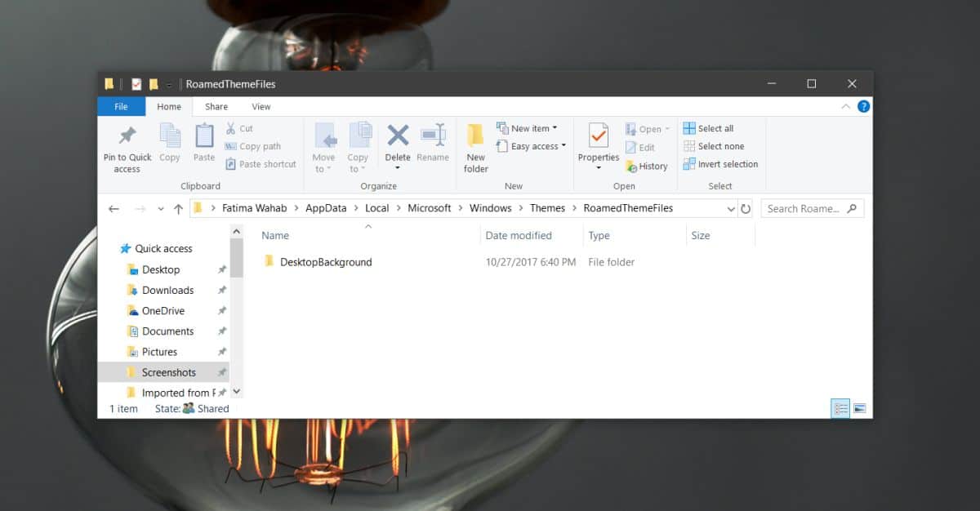Screen dimensions: 980x511
Task: Open the New item dropdown
Action: (x=527, y=128)
